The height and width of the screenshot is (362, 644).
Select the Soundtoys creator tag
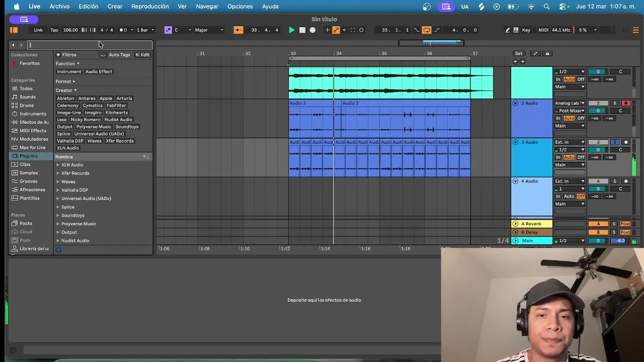pos(127,127)
